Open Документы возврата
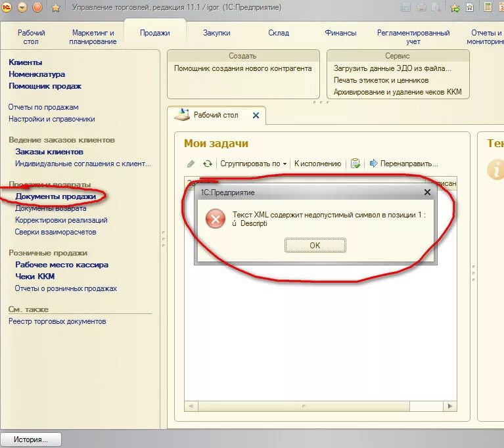This screenshot has width=504, height=448. [51, 208]
